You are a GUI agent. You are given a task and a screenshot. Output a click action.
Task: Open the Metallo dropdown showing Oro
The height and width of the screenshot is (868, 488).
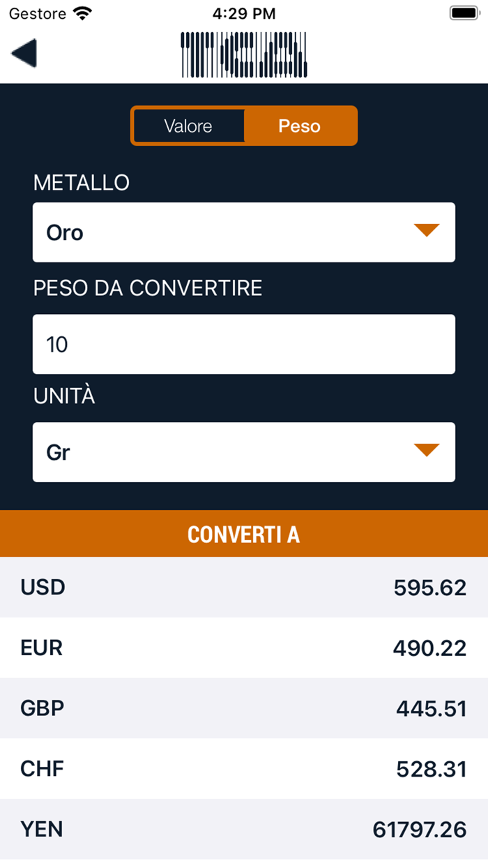244,232
